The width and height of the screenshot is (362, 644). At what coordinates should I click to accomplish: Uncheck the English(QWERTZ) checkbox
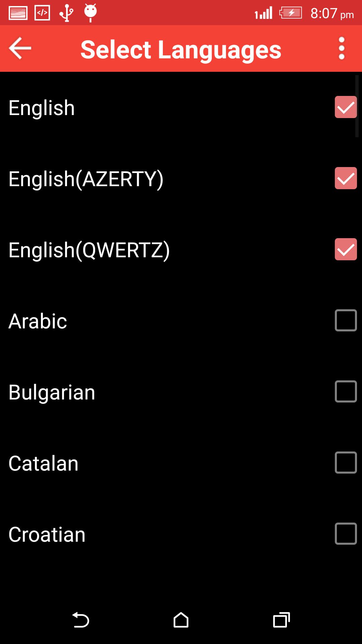click(346, 250)
